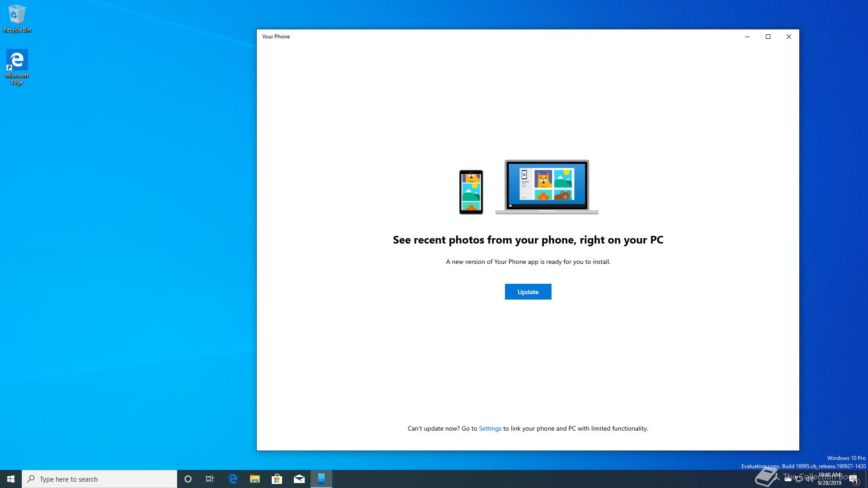Viewport: 868px width, 488px height.
Task: Open File Explorer from the taskbar
Action: coord(255,479)
